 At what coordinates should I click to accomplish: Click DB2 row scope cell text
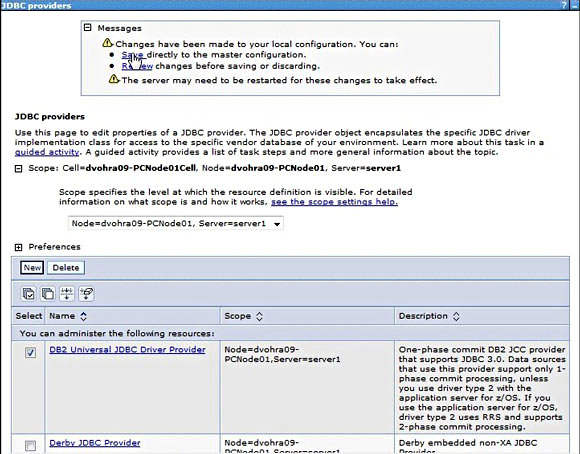(282, 354)
